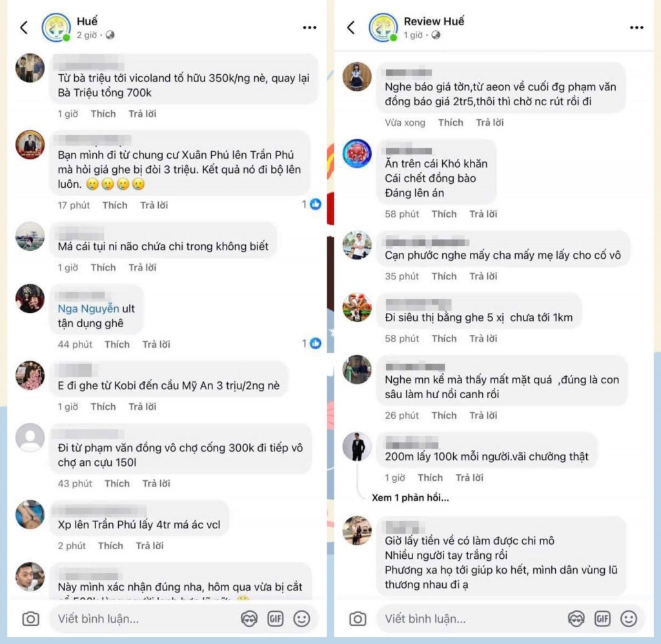Open avatar sticker picker in right comment bar

576,619
